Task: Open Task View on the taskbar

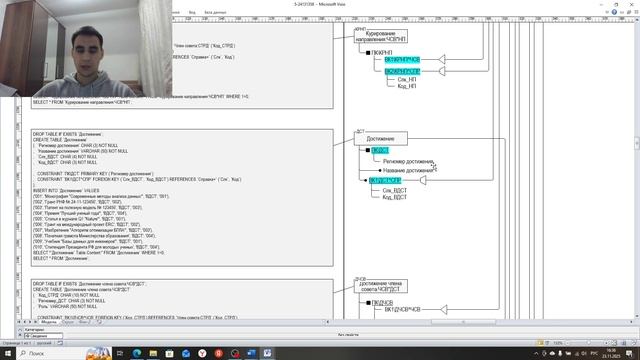Action: 120,353
